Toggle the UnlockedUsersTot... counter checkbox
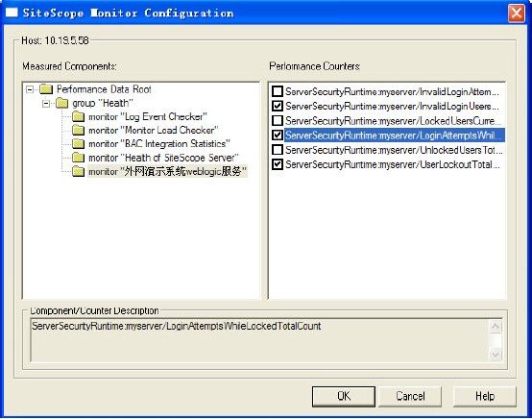This screenshot has width=532, height=419. (278, 150)
